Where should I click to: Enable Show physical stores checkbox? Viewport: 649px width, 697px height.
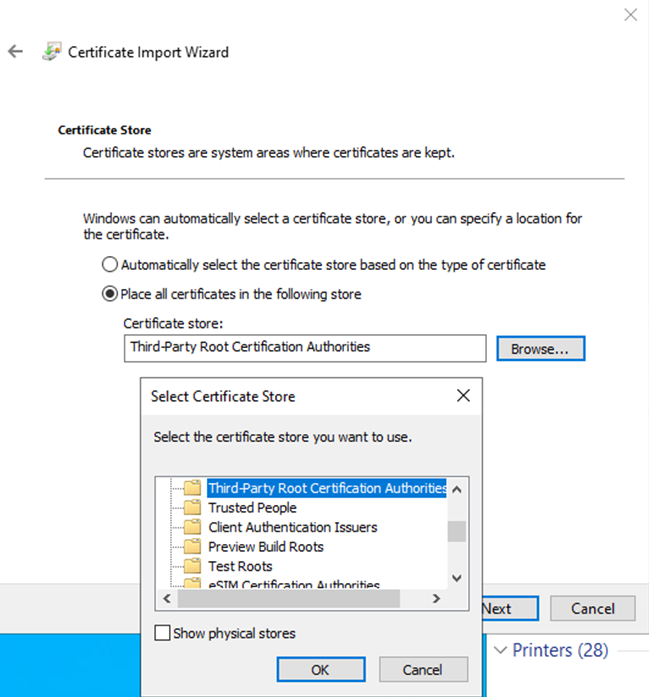162,633
